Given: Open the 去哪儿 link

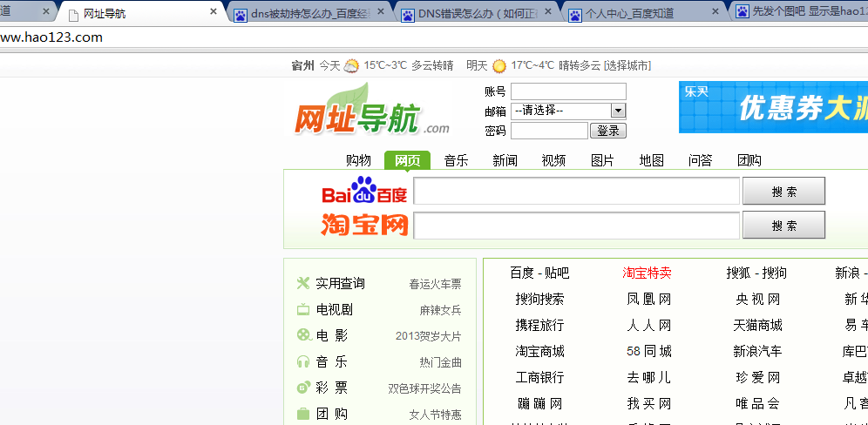Looking at the screenshot, I should pyautogui.click(x=648, y=377).
